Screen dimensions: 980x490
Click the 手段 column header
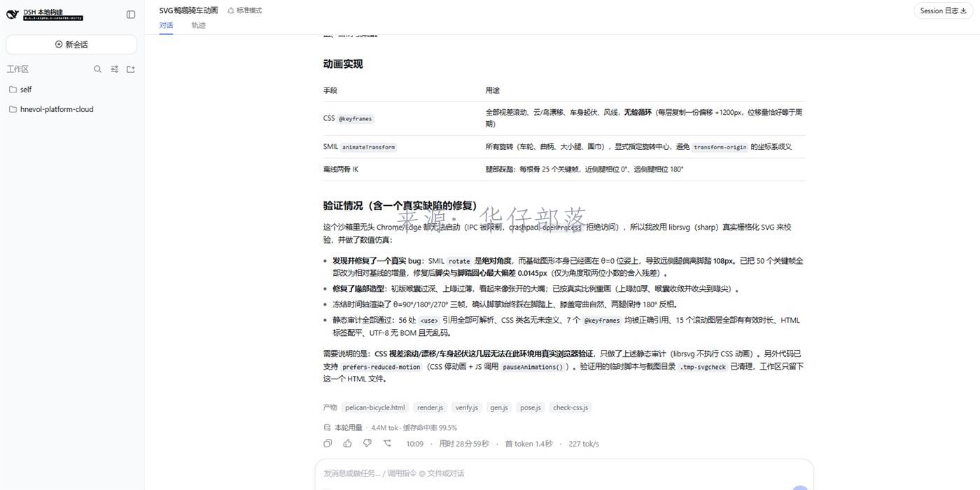[x=330, y=90]
